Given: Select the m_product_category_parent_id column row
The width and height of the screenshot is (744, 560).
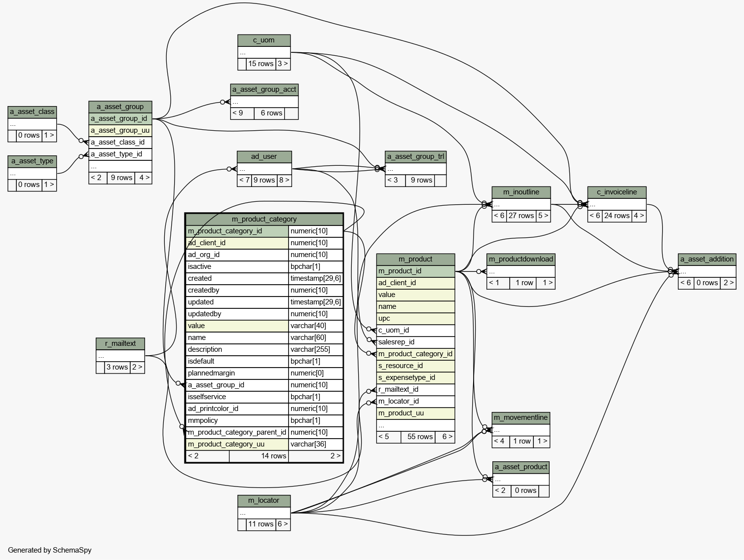Looking at the screenshot, I should (237, 433).
